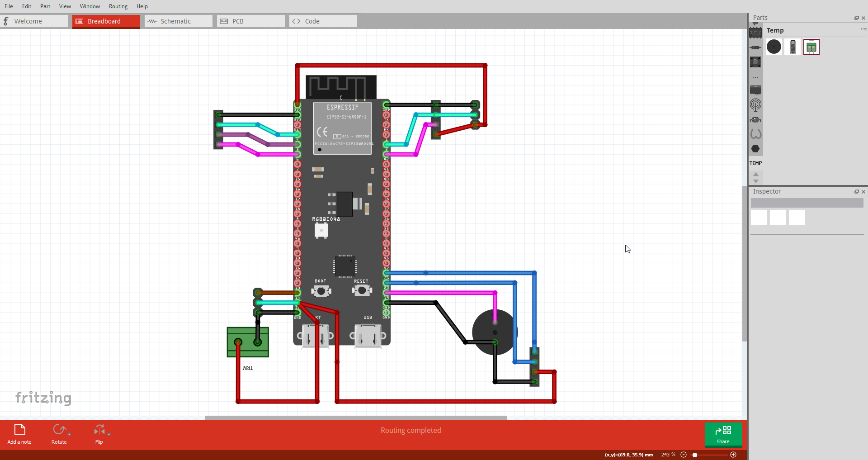This screenshot has height=460, width=868.
Task: Switch to the Welcome tab
Action: [34, 21]
